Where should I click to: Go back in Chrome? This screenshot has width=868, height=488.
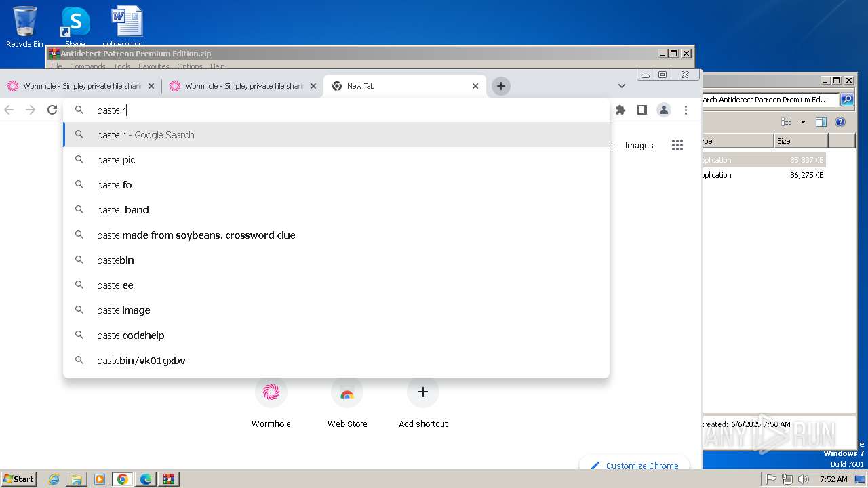click(x=9, y=110)
